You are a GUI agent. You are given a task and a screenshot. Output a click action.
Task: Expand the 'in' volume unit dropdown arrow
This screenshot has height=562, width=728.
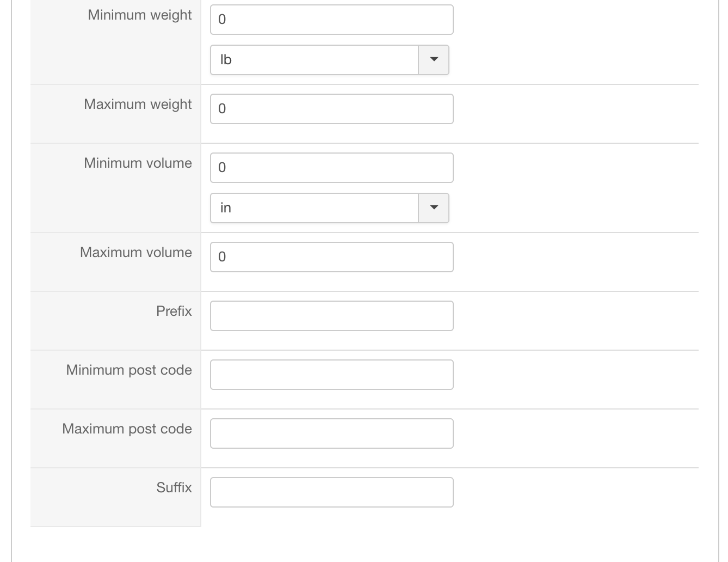click(x=434, y=208)
